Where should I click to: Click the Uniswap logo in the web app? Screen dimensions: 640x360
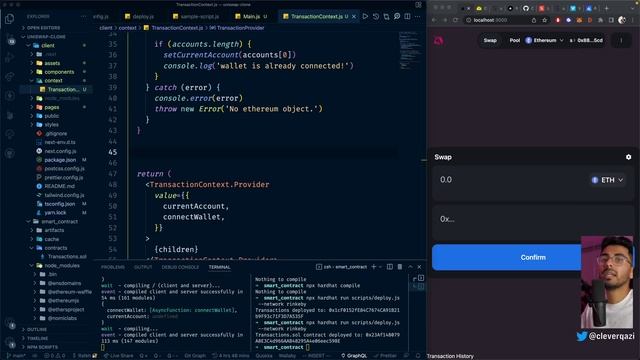coord(439,40)
